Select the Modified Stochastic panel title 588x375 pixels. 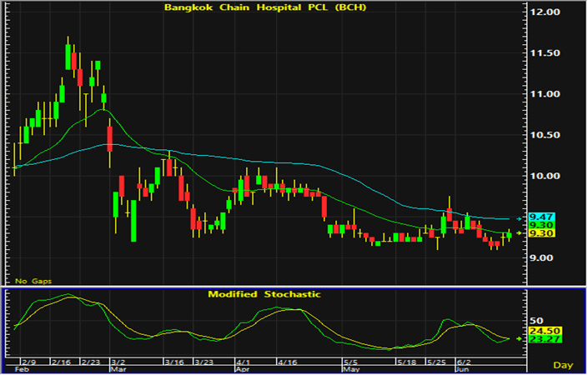coord(264,294)
